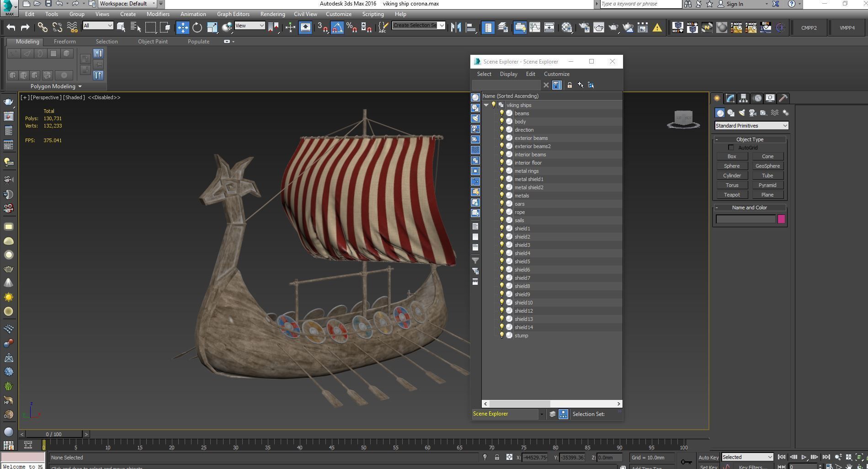Image resolution: width=868 pixels, height=469 pixels.
Task: Open the Mirror tool in toolbar
Action: 455,27
